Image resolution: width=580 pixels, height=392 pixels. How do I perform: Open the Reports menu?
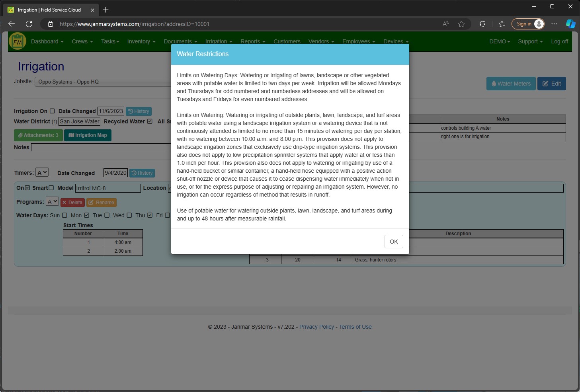252,41
